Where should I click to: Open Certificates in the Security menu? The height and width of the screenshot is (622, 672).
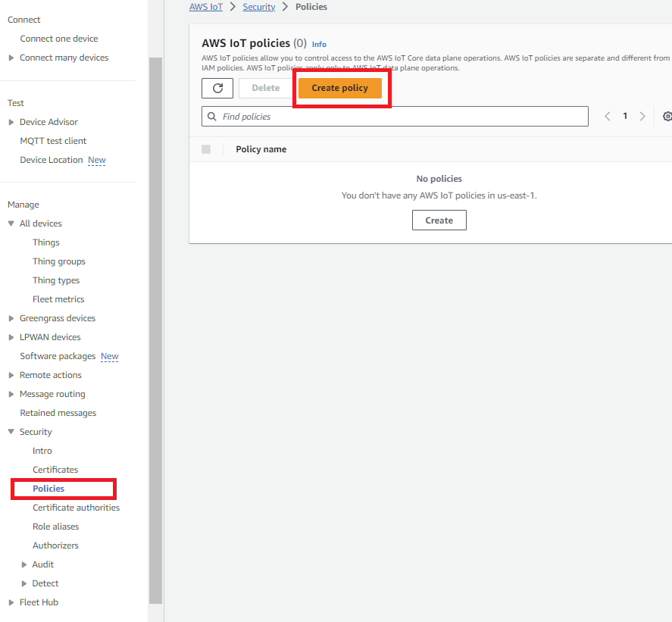pos(55,470)
